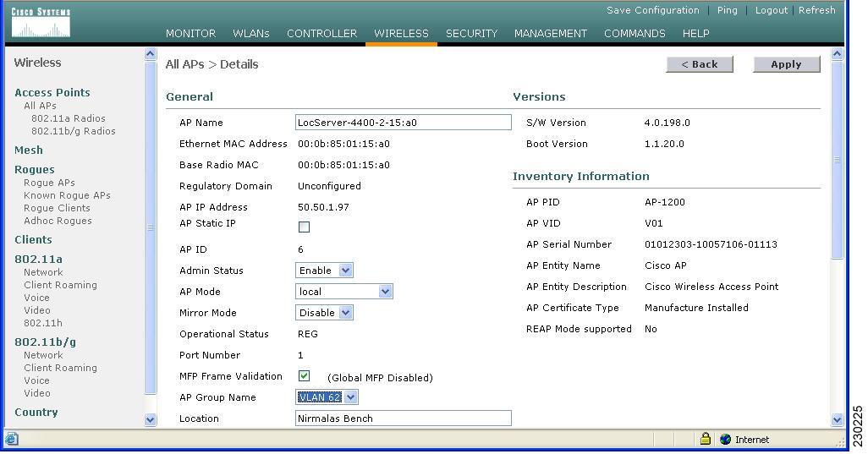Click main page scrollbar down arrow
This screenshot has height=454, width=868.
(x=837, y=419)
